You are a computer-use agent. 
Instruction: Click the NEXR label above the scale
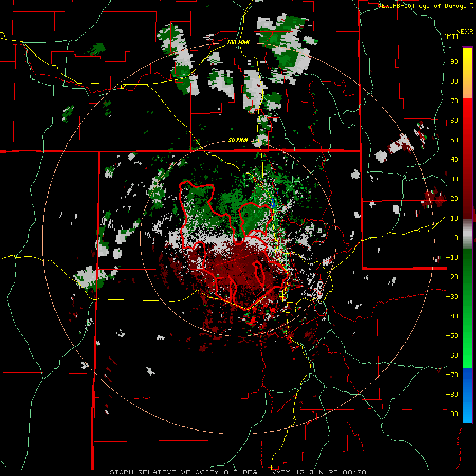[x=465, y=32]
